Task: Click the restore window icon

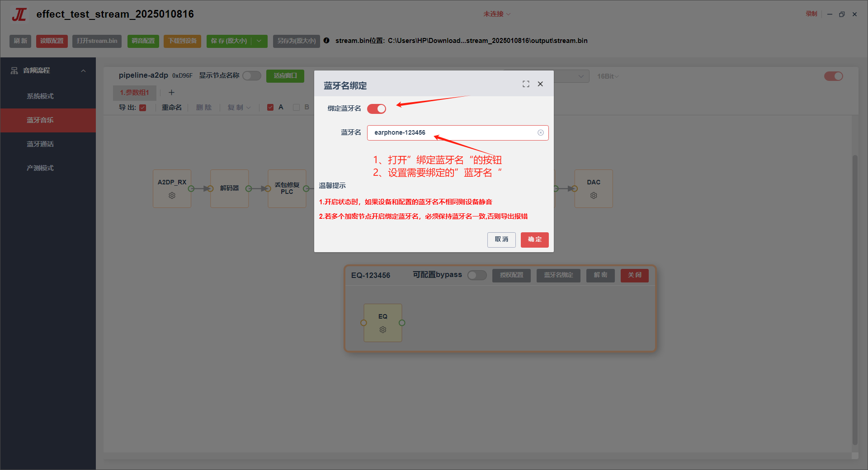Action: click(x=842, y=14)
